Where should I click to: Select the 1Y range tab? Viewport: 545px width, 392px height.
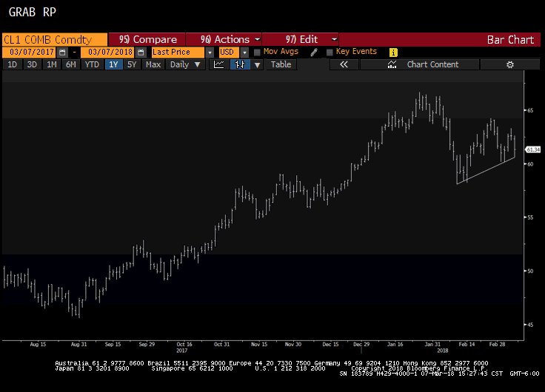113,64
